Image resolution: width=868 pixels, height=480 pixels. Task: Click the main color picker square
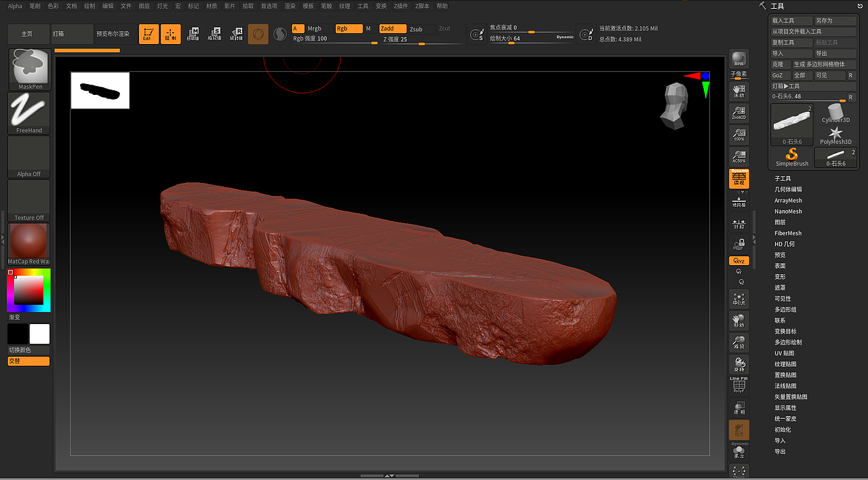click(29, 290)
